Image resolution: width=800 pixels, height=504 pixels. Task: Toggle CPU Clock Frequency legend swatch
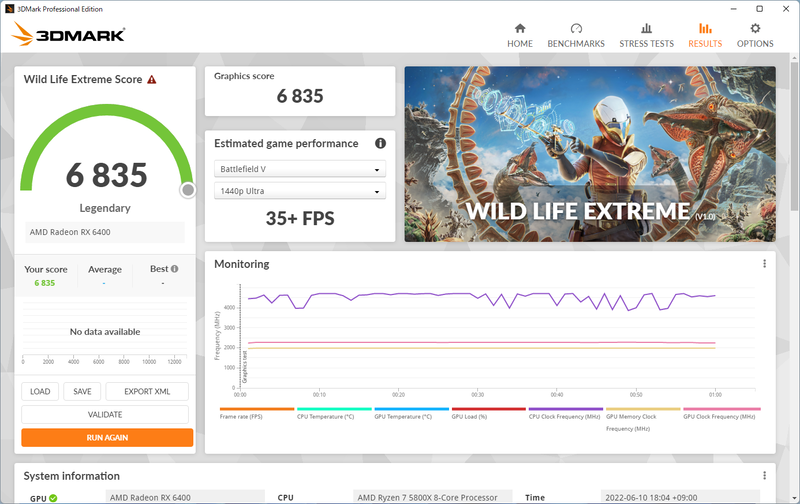pos(566,409)
